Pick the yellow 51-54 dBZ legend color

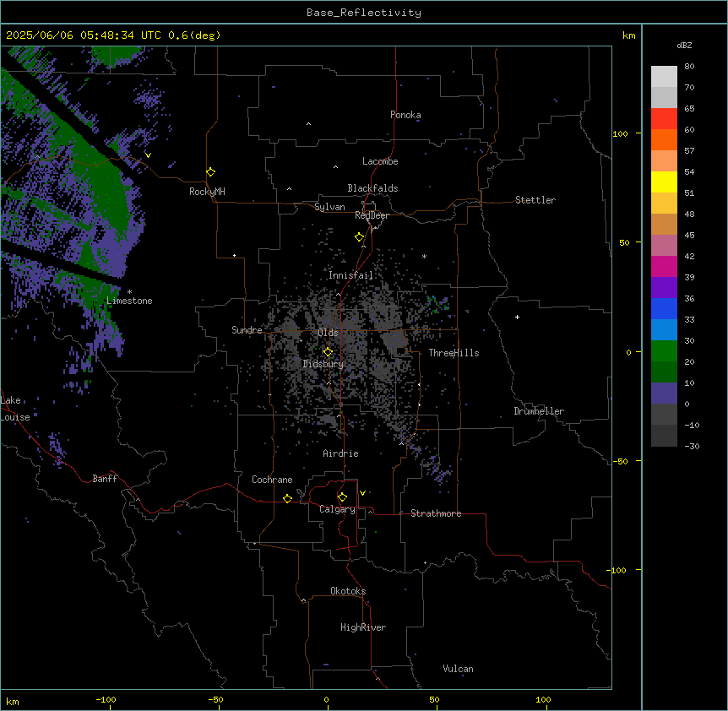point(664,182)
